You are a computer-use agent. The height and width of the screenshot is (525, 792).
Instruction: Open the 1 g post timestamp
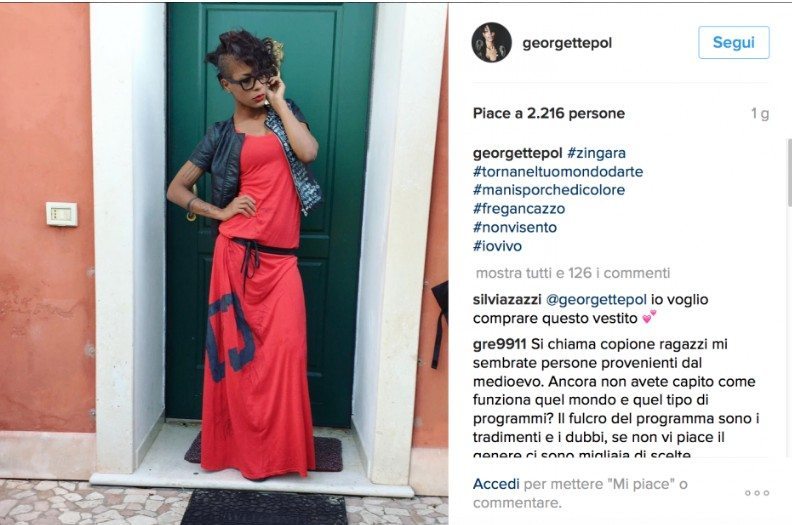760,114
